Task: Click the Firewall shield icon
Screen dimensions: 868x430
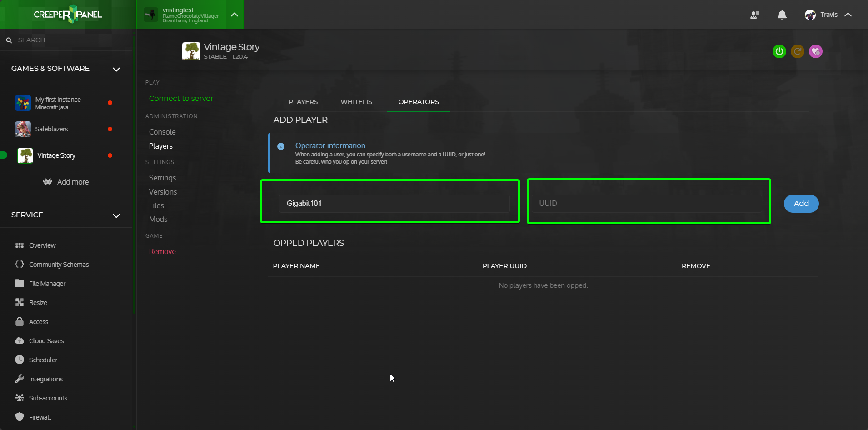Action: (x=20, y=417)
